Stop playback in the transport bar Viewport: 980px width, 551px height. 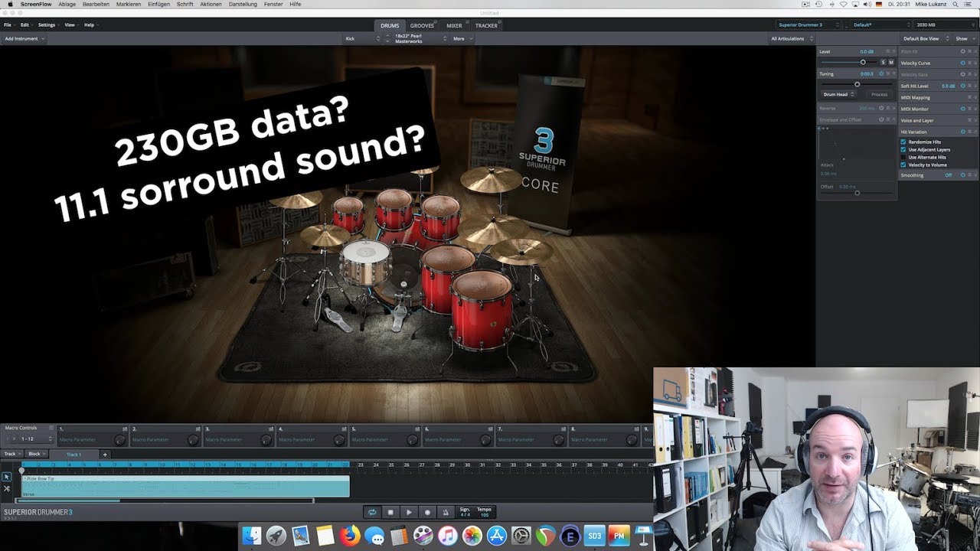390,512
